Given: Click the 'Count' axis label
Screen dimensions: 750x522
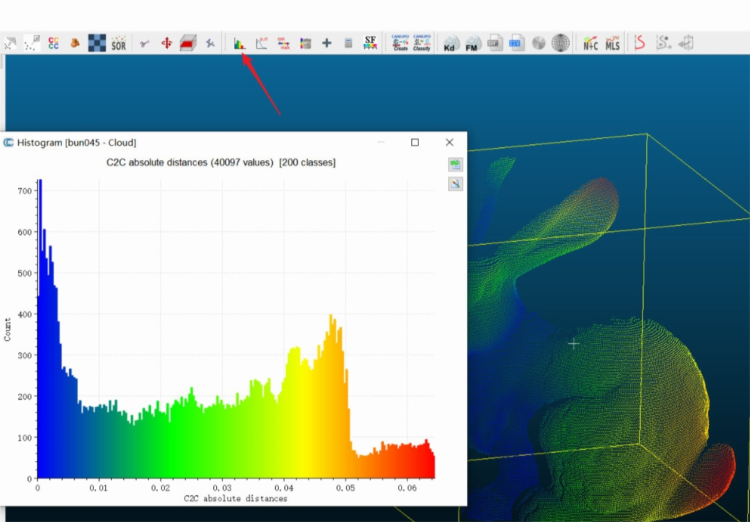Looking at the screenshot, I should pyautogui.click(x=7, y=329).
